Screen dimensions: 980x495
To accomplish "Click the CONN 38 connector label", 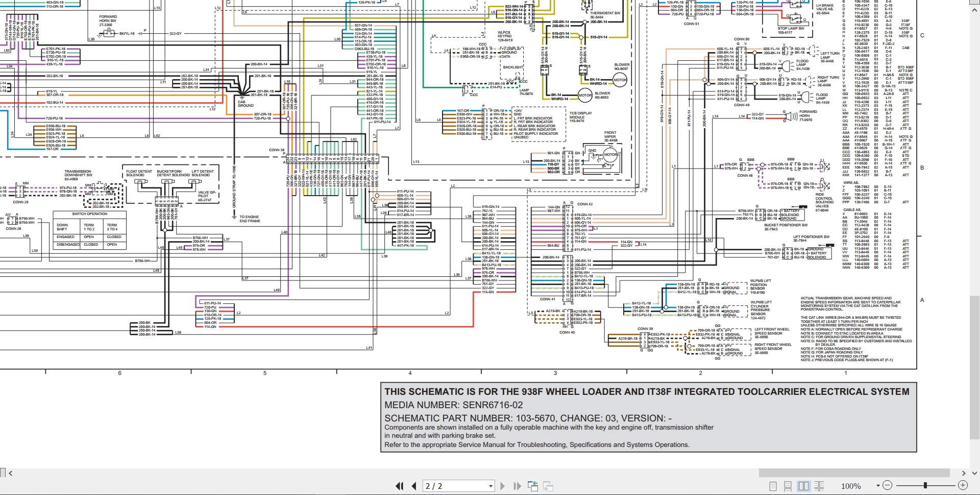I will click(x=277, y=150).
